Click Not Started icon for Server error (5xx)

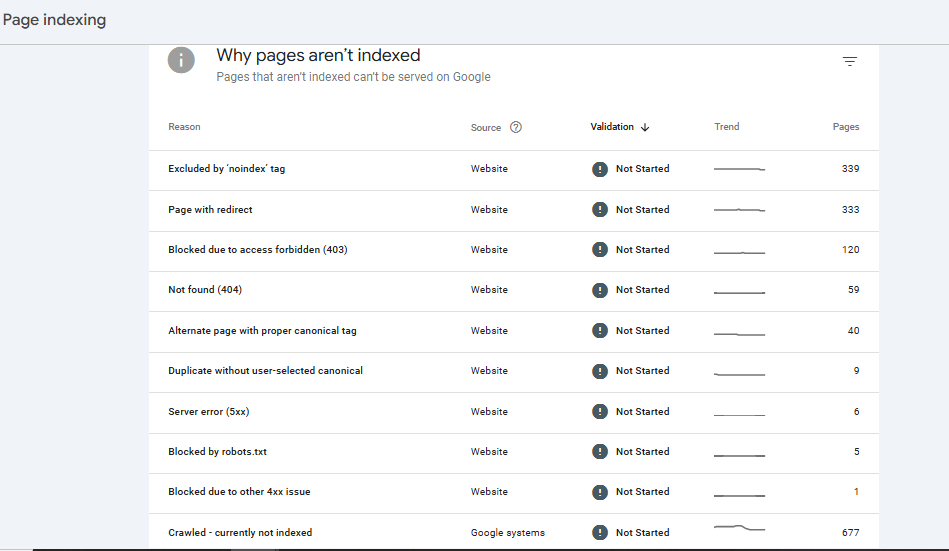tap(600, 412)
